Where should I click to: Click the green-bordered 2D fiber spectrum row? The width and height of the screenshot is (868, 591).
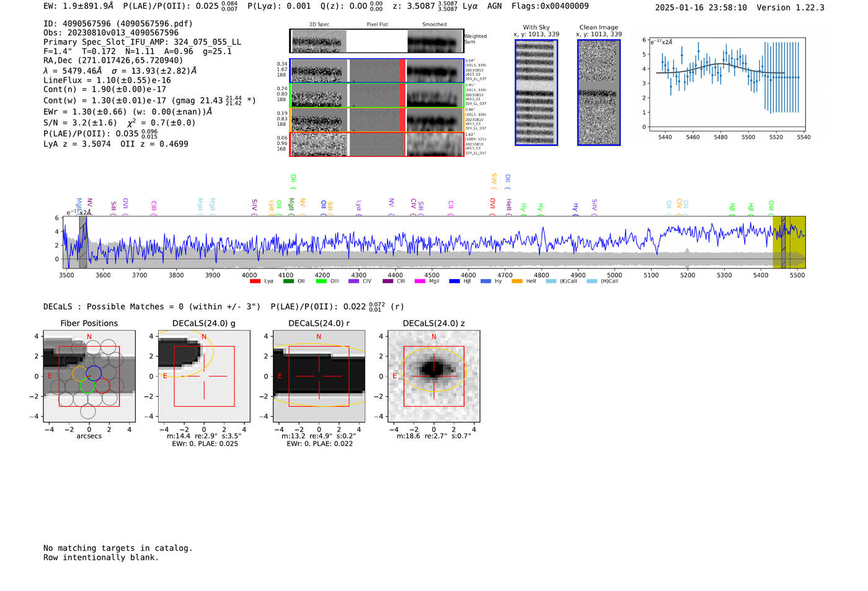click(377, 95)
